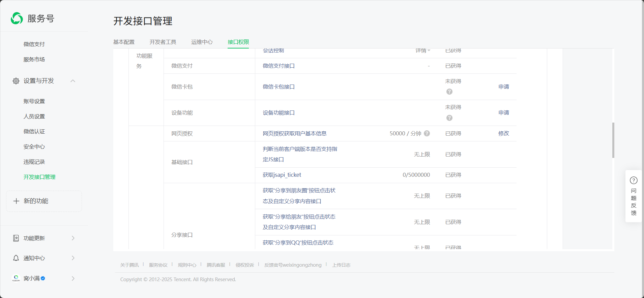Click the 新的功能 button
This screenshot has height=298, width=644.
[44, 201]
